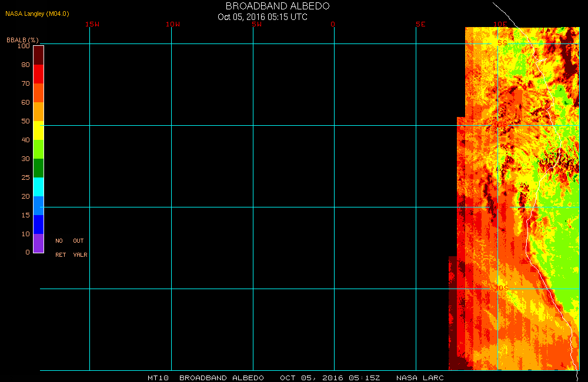Click the NASA LARC footer text
This screenshot has height=382, width=588.
[x=420, y=378]
